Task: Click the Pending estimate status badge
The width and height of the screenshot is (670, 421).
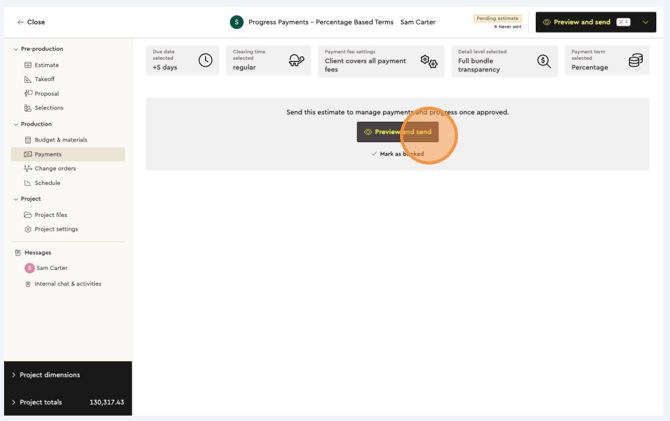Action: coord(497,18)
